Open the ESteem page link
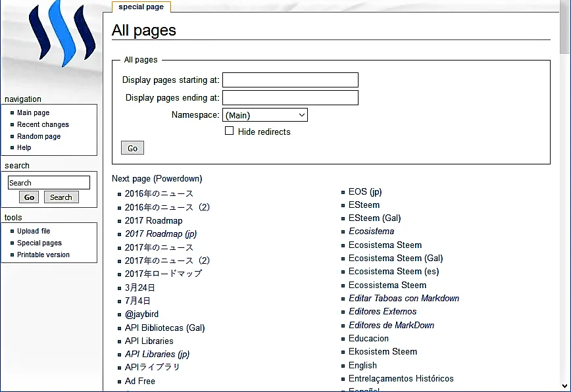 point(364,205)
